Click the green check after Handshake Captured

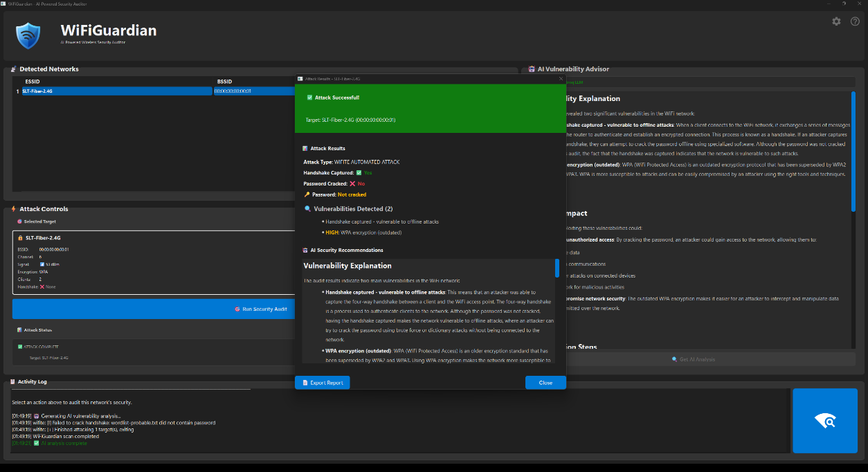tap(359, 172)
